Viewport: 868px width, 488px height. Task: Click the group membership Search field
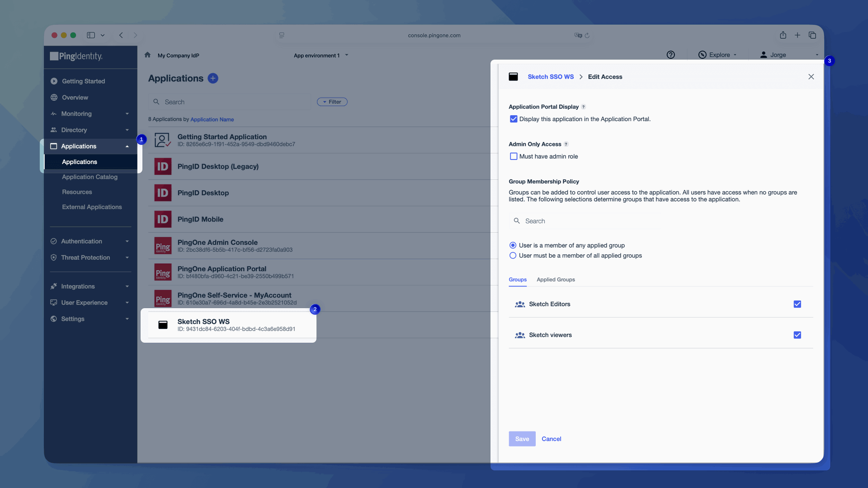586,221
